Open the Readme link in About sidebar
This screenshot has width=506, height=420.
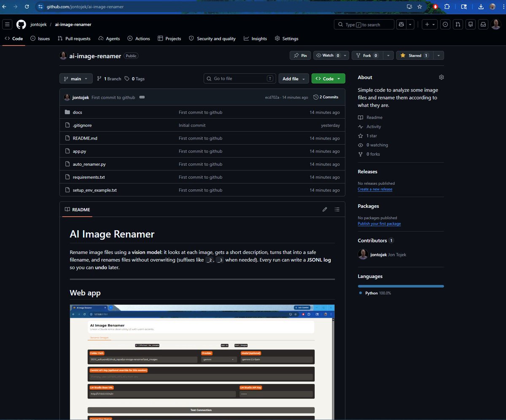pyautogui.click(x=370, y=118)
